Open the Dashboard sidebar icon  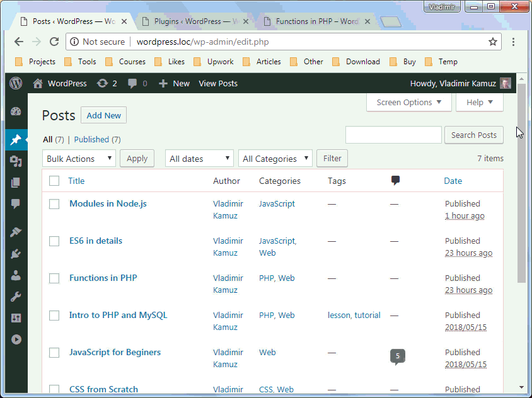(16, 111)
